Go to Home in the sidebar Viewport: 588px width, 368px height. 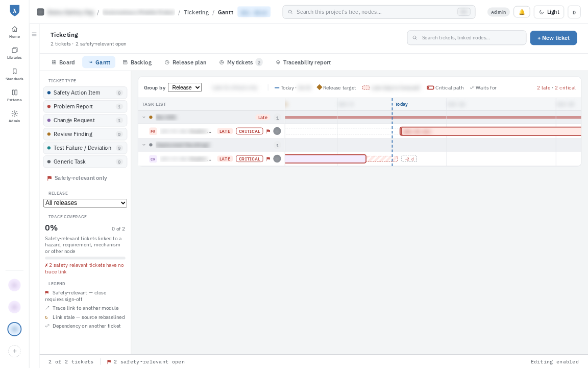pos(14,32)
